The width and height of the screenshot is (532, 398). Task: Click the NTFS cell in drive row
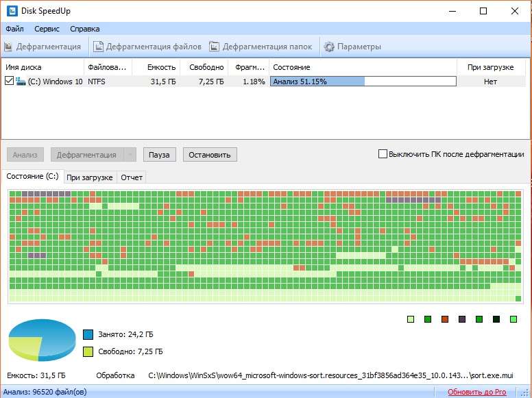click(97, 82)
